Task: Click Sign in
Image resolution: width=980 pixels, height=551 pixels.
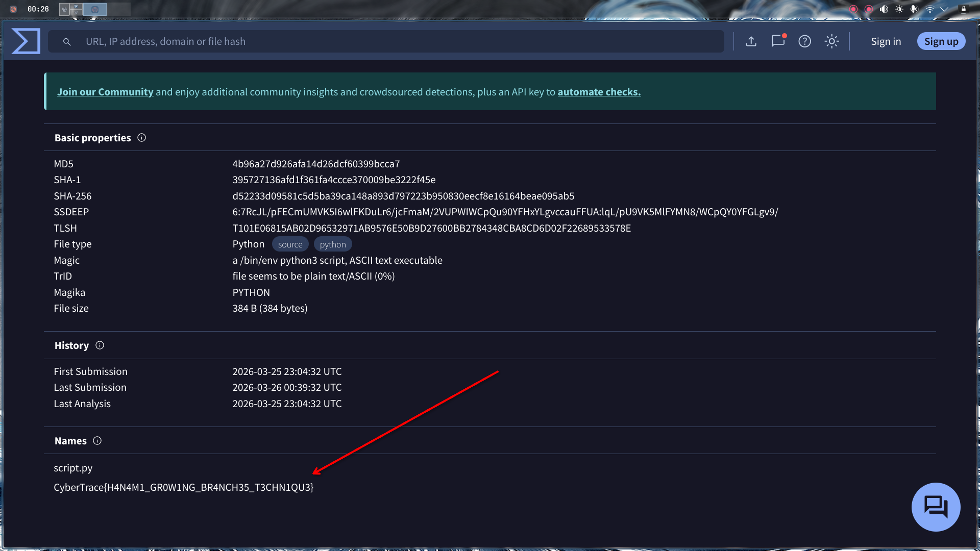Action: (886, 41)
